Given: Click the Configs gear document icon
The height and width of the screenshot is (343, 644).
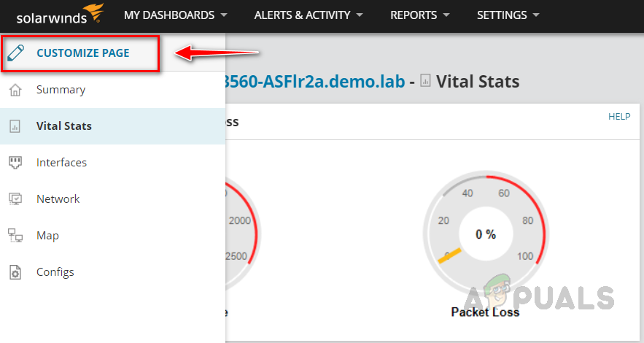Looking at the screenshot, I should [15, 272].
